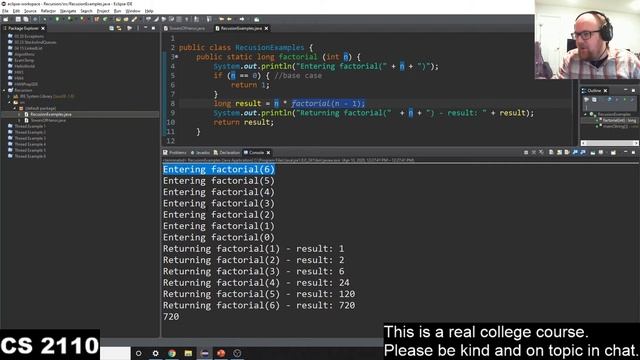Expand RecursionExamples.java in Package Explorer
The image size is (640, 360).
[x=20, y=114]
